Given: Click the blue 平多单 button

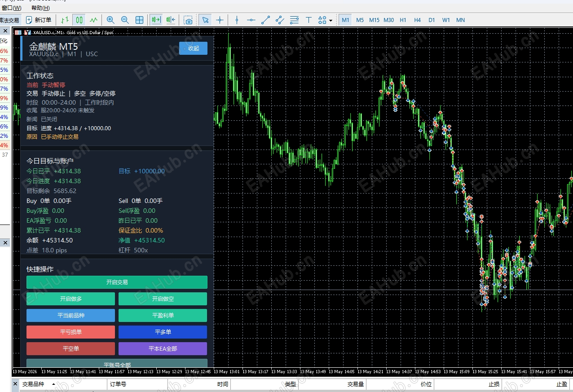Looking at the screenshot, I should click(x=163, y=332).
